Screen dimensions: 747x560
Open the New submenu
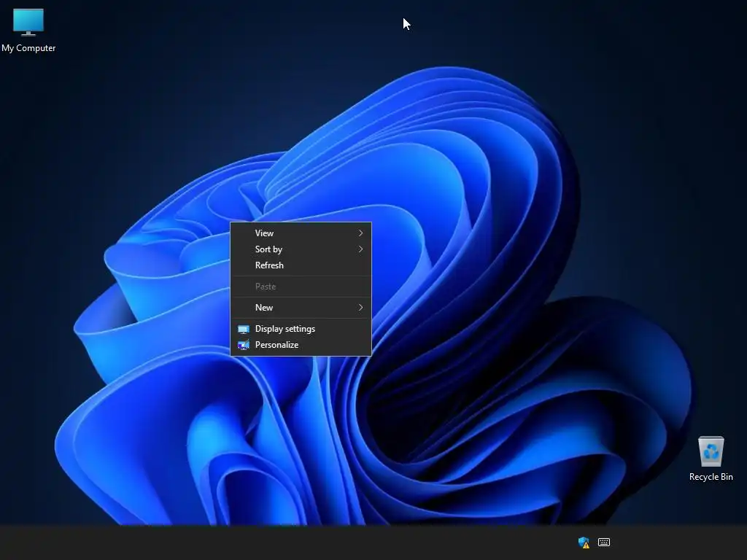pyautogui.click(x=301, y=308)
